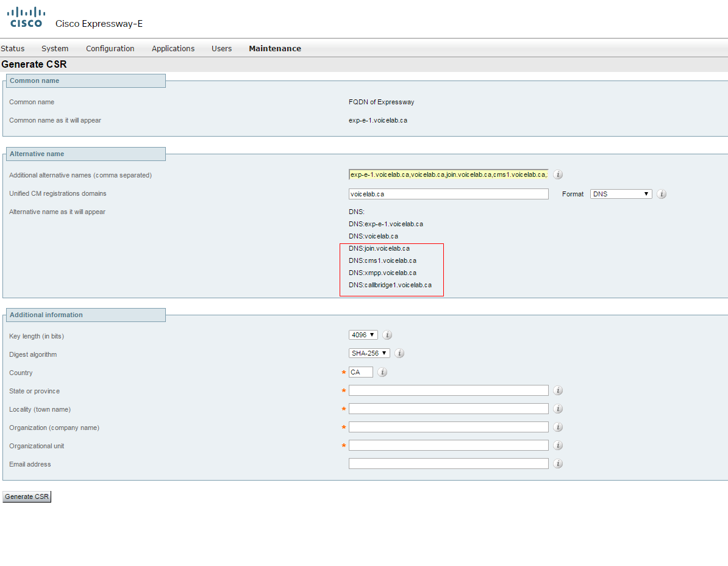The width and height of the screenshot is (728, 566).
Task: Show info for Digest algorithm
Action: (x=399, y=353)
